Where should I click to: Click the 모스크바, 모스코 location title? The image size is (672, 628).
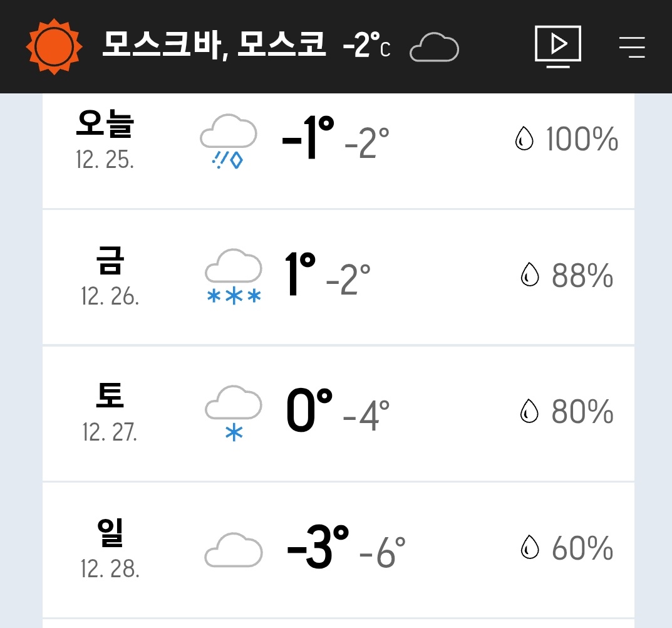[x=214, y=45]
